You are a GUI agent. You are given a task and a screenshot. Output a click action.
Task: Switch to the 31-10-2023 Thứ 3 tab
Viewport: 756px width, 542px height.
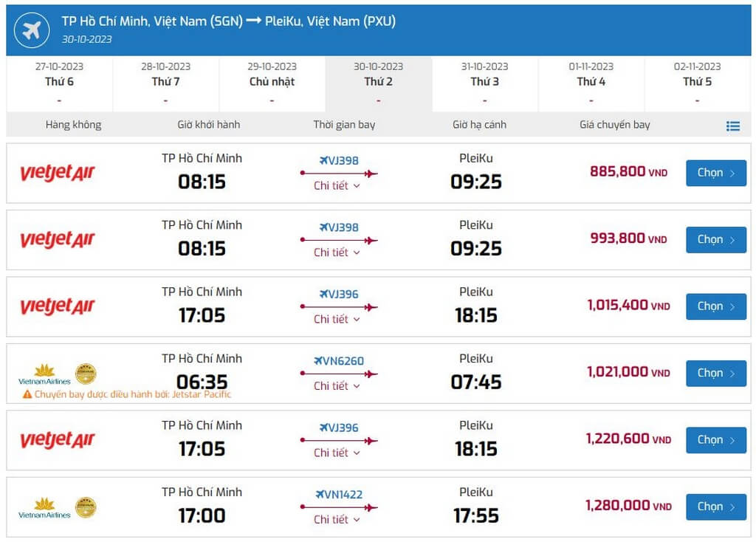click(484, 82)
